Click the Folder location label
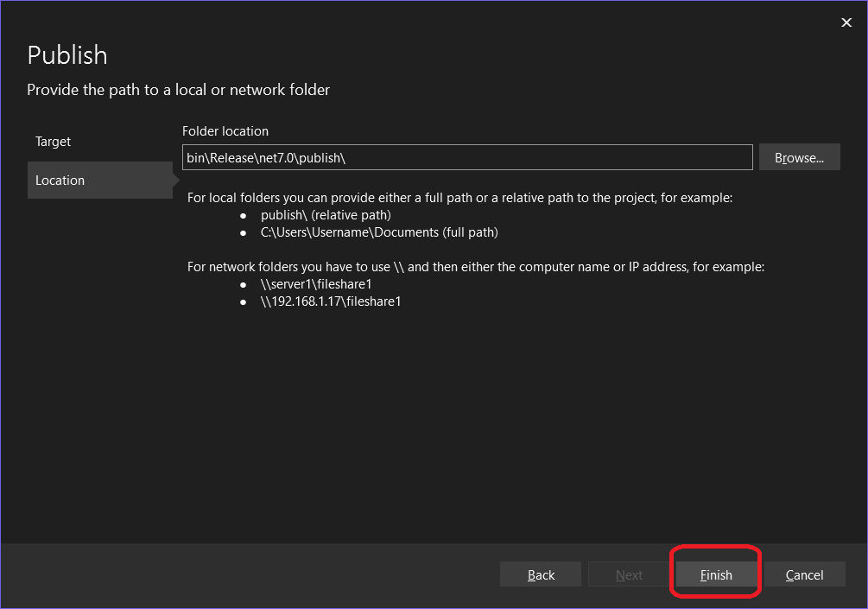Image resolution: width=868 pixels, height=609 pixels. 225,131
